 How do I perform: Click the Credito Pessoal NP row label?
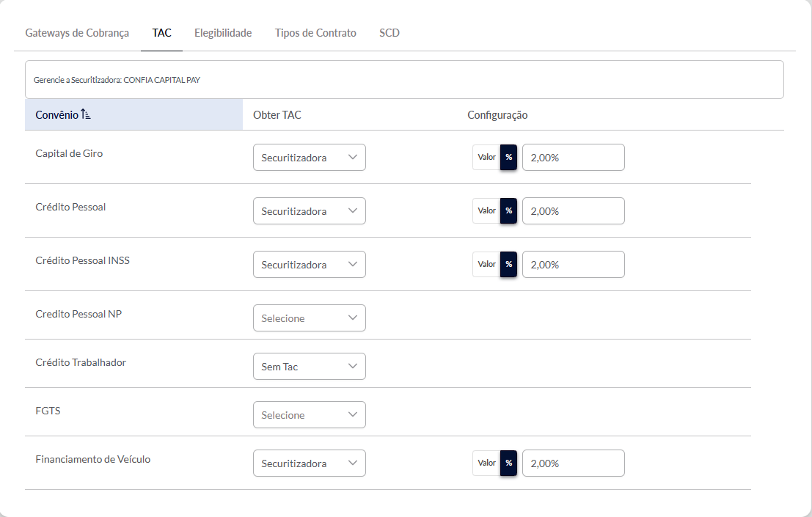78,314
